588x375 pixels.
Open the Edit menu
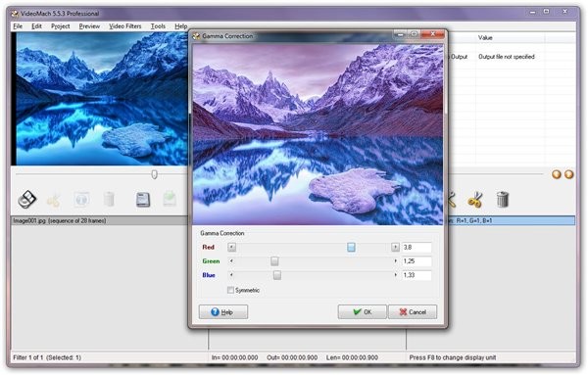36,26
